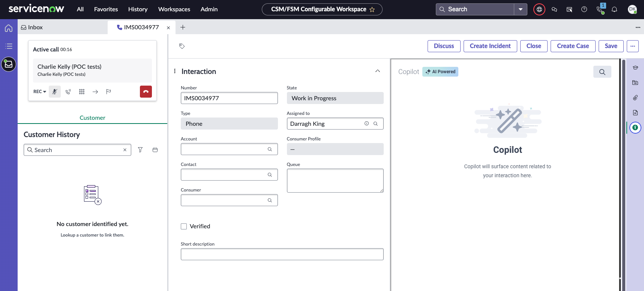
Task: Click the Create Case button
Action: 572,46
